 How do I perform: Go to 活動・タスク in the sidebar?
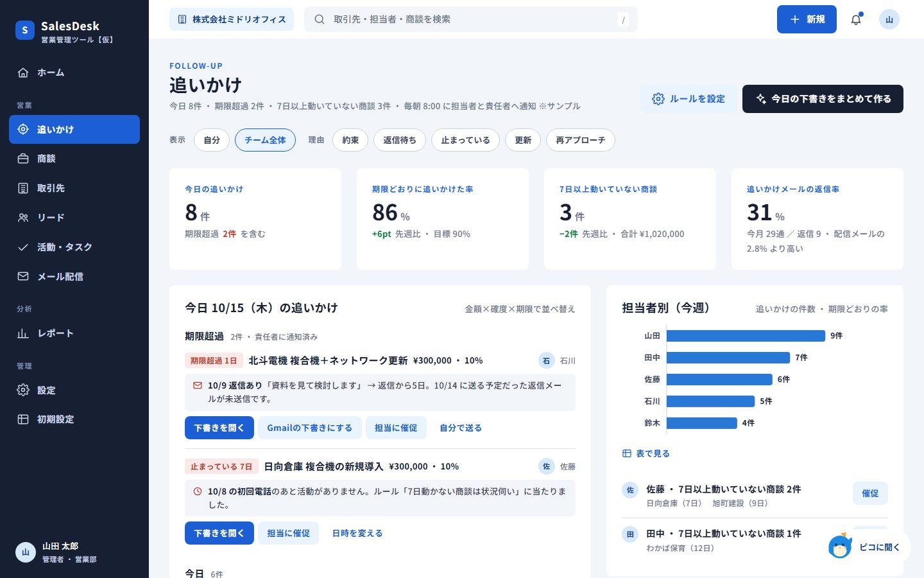tap(74, 247)
